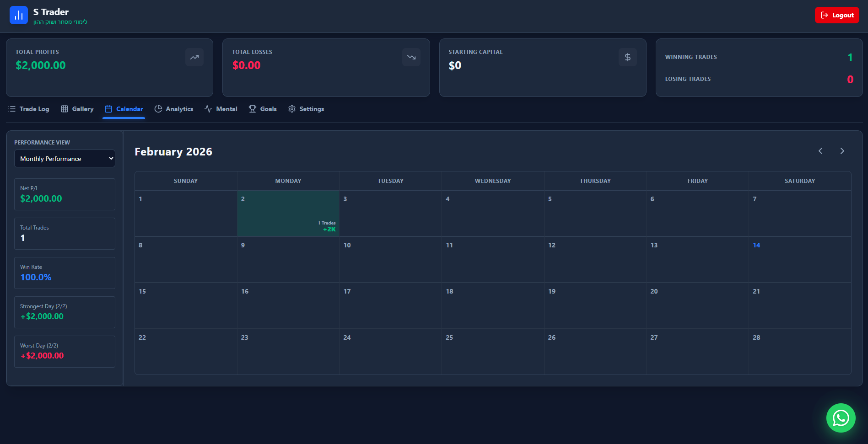Click the Total Trades count card
The height and width of the screenshot is (444, 868).
65,234
